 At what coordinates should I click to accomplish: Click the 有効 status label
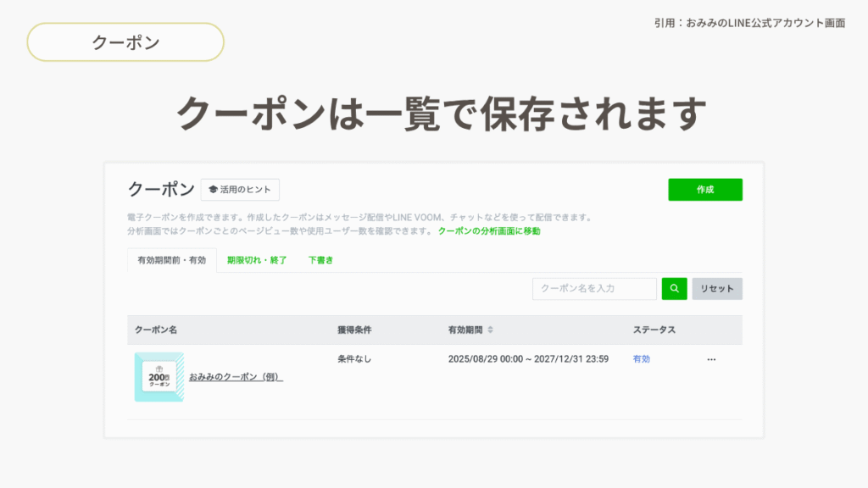tap(642, 359)
